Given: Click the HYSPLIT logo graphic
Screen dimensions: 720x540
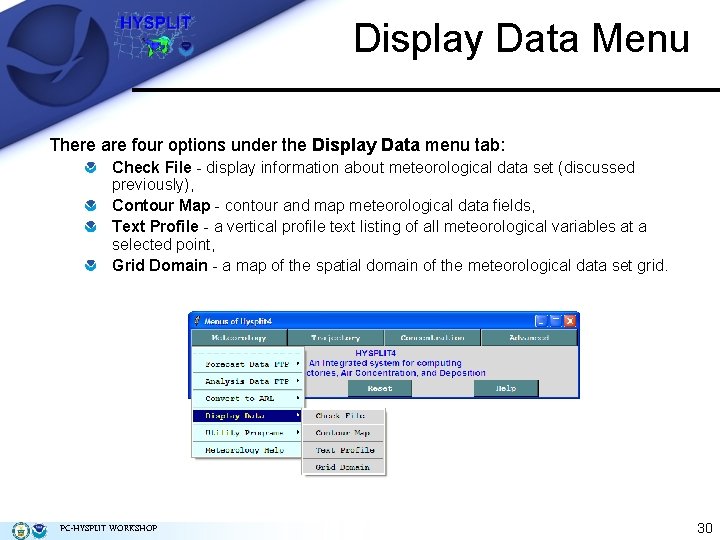Looking at the screenshot, I should click(x=155, y=36).
